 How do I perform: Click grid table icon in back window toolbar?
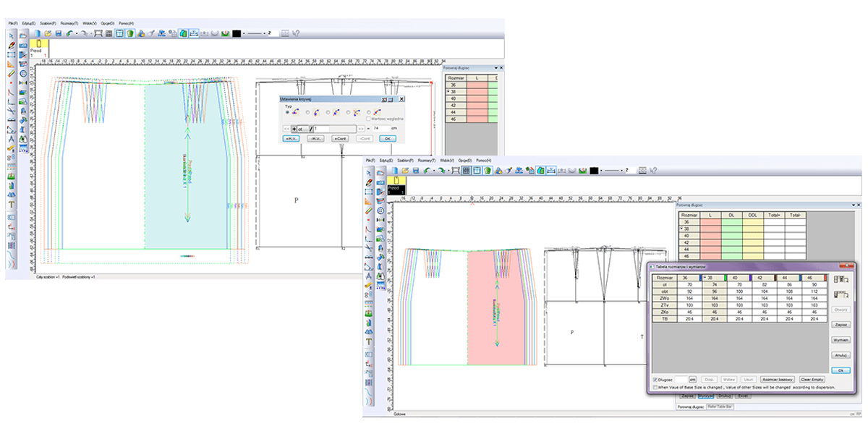click(x=109, y=33)
